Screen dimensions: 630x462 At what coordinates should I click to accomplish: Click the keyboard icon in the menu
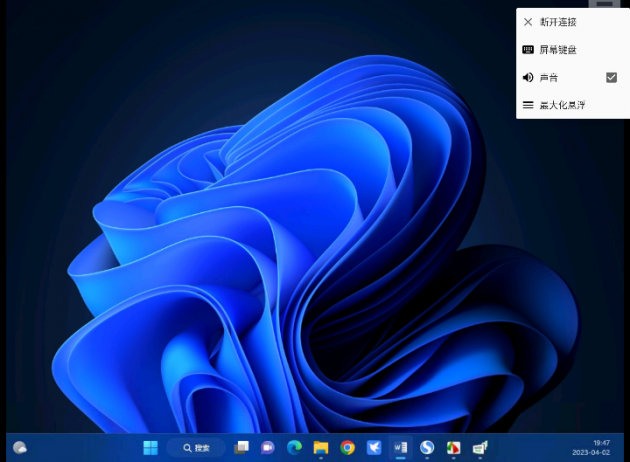pyautogui.click(x=528, y=50)
